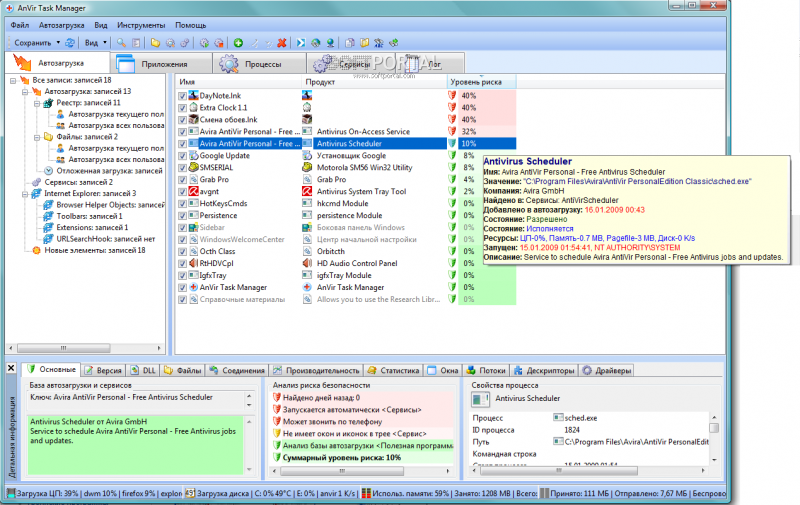The height and width of the screenshot is (505, 800).
Task: Click the yellow book toolbar icon
Action: (x=365, y=43)
